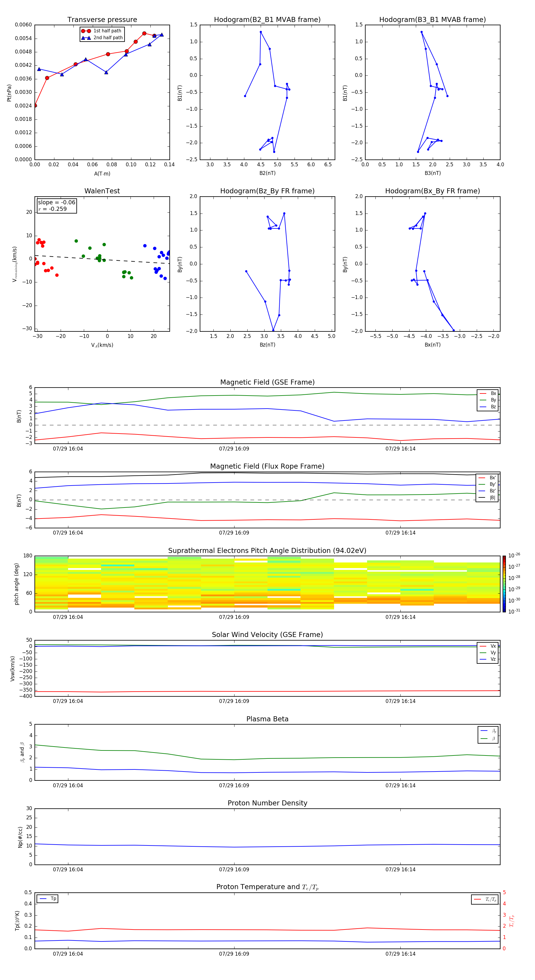Click the 'Hodogram(B3_B1 MVAB frame)' title
This screenshot has height=980, width=535.
pyautogui.click(x=432, y=19)
